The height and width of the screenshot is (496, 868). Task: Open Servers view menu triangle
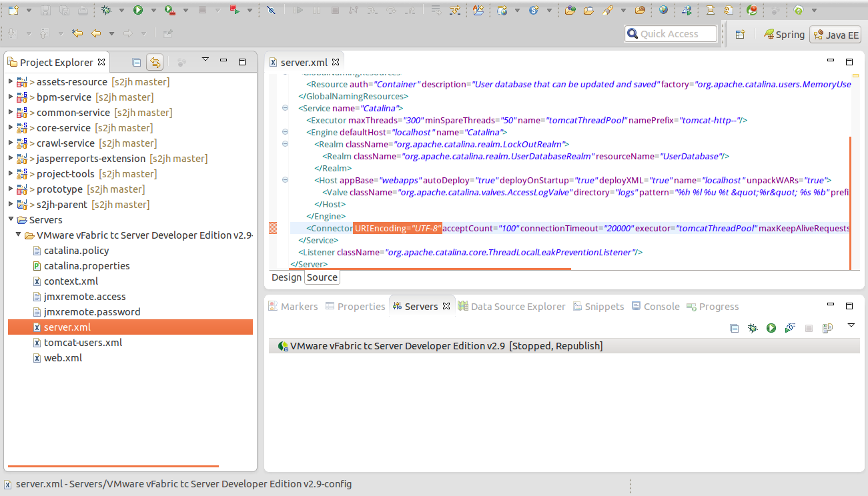pyautogui.click(x=851, y=325)
